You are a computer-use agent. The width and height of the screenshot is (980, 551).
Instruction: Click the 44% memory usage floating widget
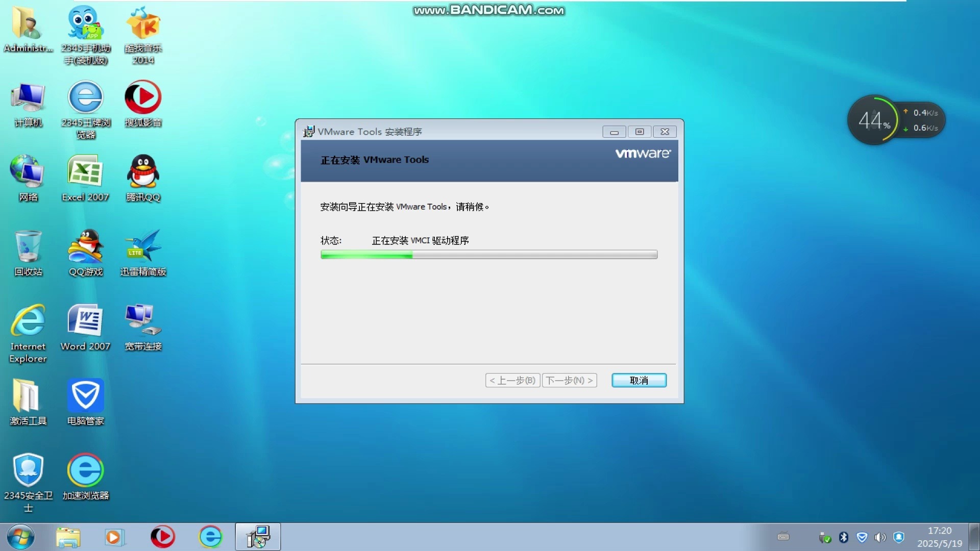pyautogui.click(x=874, y=120)
